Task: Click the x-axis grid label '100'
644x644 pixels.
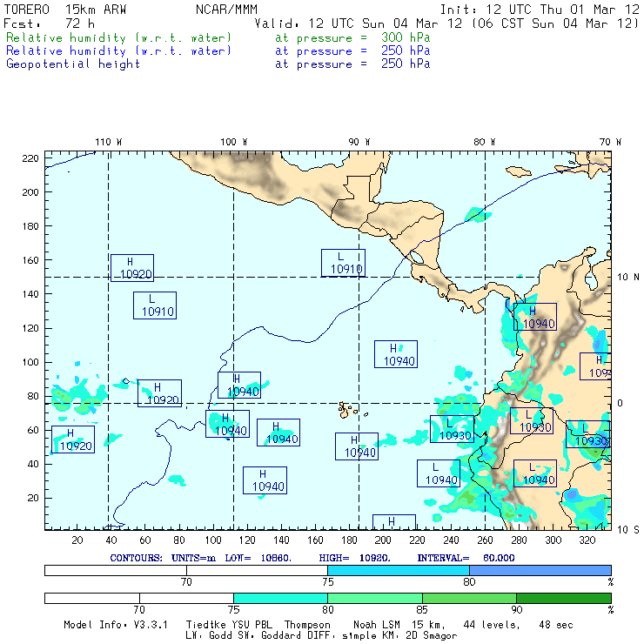Action: pos(213,540)
